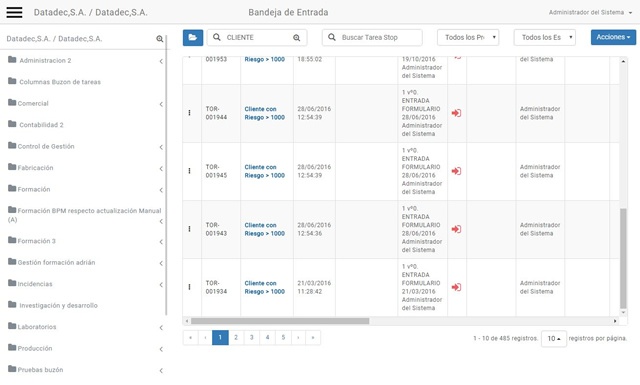This screenshot has width=640, height=385.
Task: Click the date cell 21/03/2016 11:28:42
Action: tap(314, 287)
